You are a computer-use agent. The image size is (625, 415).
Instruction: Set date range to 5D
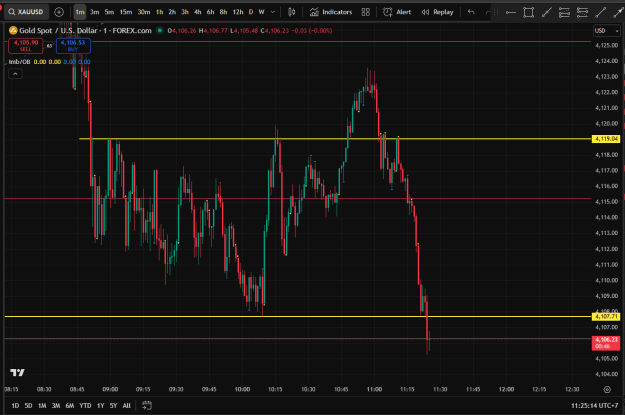(x=28, y=405)
